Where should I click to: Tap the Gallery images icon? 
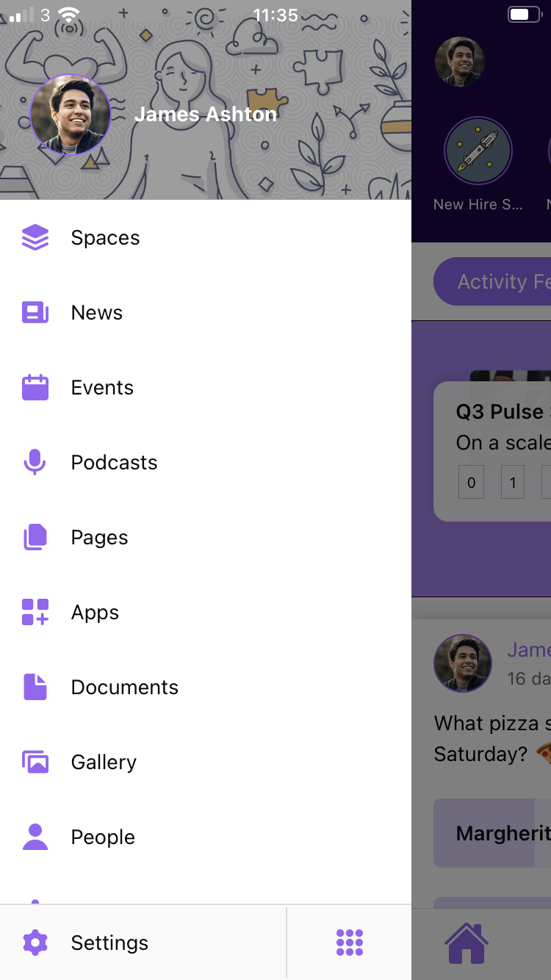(x=35, y=763)
